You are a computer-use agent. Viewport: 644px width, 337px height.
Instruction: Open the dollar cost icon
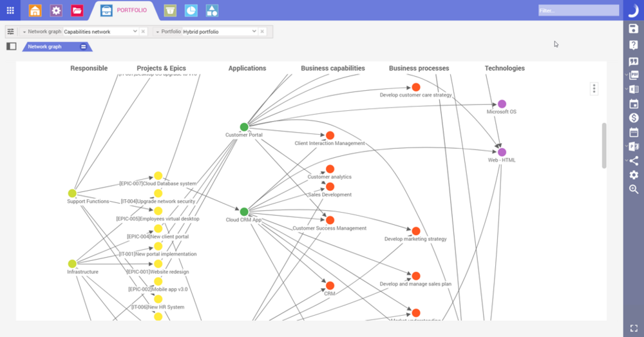coord(633,118)
